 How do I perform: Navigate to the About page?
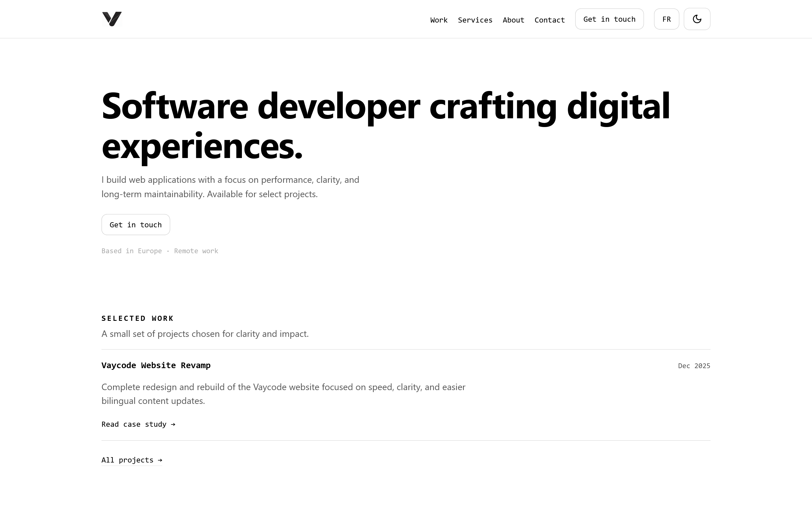513,20
